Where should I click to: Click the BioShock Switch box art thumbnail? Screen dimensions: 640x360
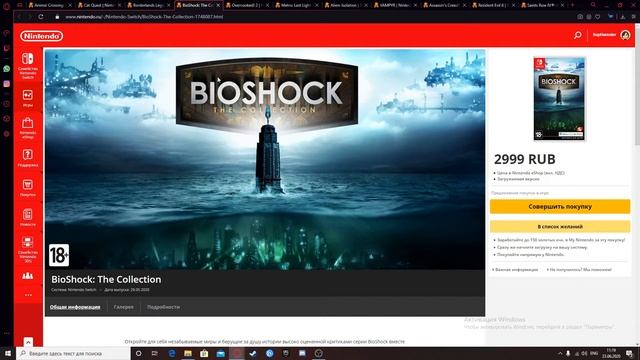point(559,99)
